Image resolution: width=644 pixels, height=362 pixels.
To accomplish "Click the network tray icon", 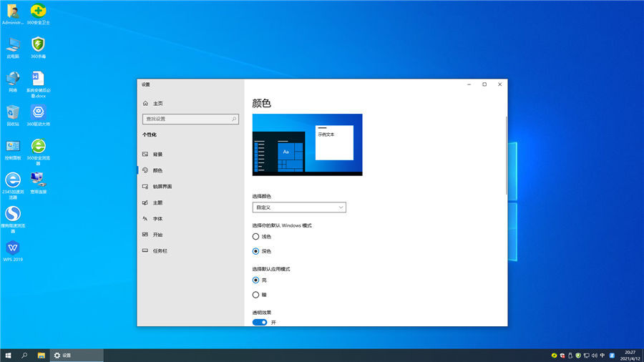I will click(x=587, y=356).
